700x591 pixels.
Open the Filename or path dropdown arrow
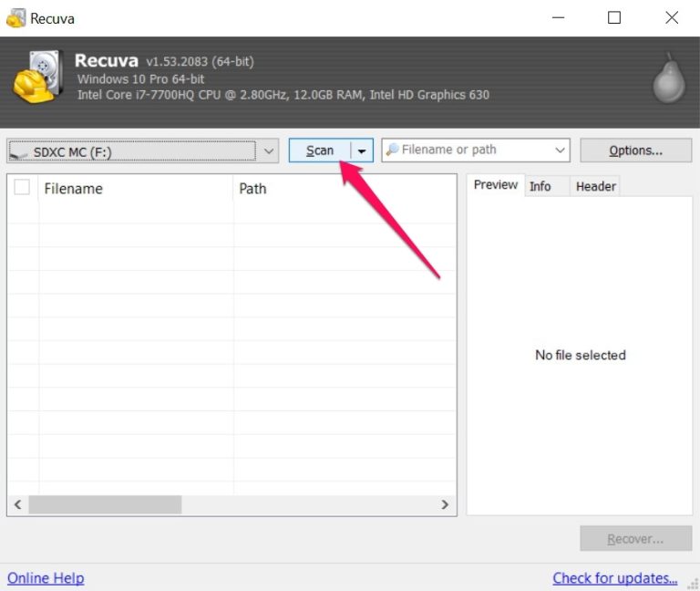pyautogui.click(x=560, y=150)
